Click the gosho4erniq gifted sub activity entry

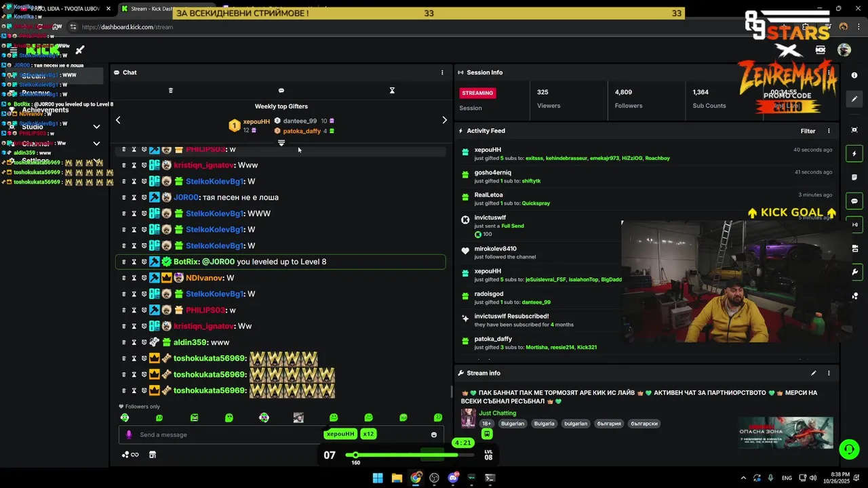647,176
